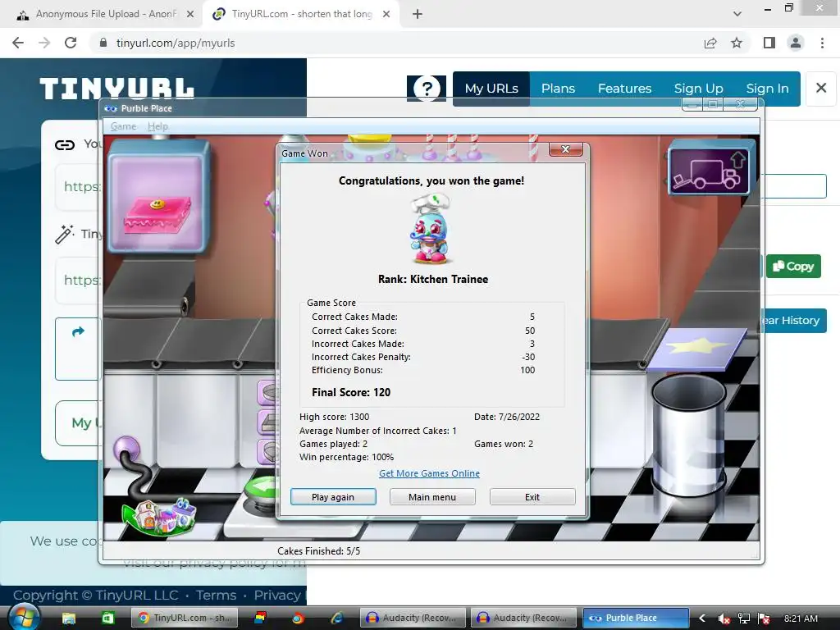840x630 pixels.
Task: Open the Chrome profile icon
Action: (x=796, y=43)
